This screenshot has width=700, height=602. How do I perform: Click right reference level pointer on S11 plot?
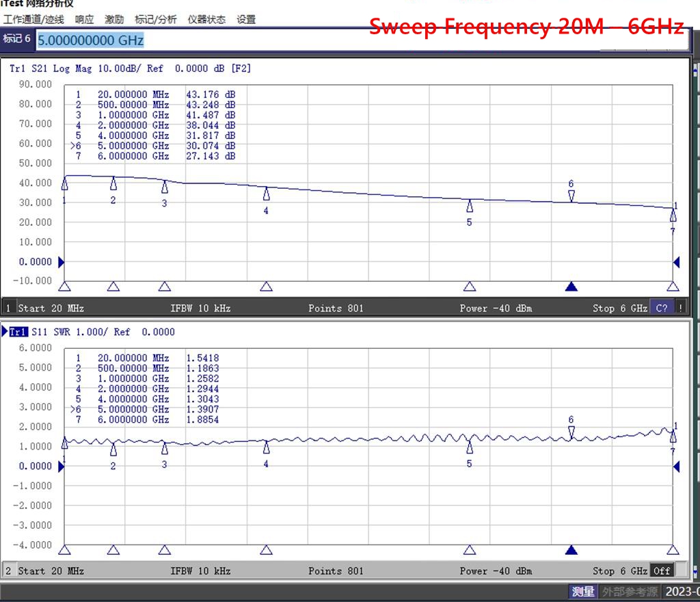point(676,467)
